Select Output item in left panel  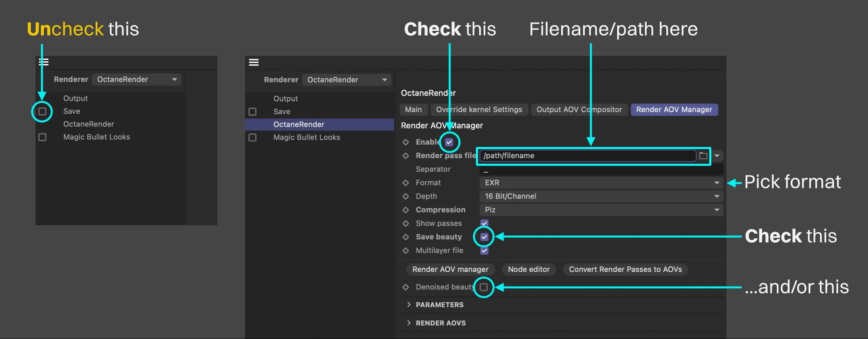(x=76, y=98)
